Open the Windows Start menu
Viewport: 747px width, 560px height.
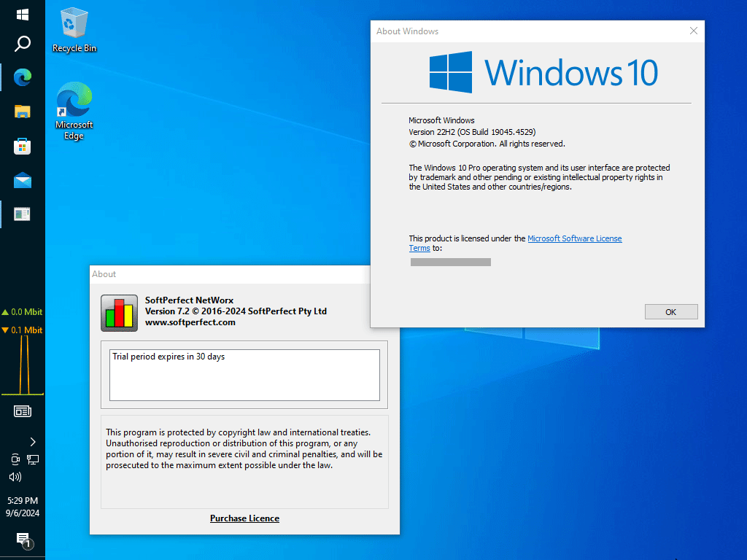(23, 15)
